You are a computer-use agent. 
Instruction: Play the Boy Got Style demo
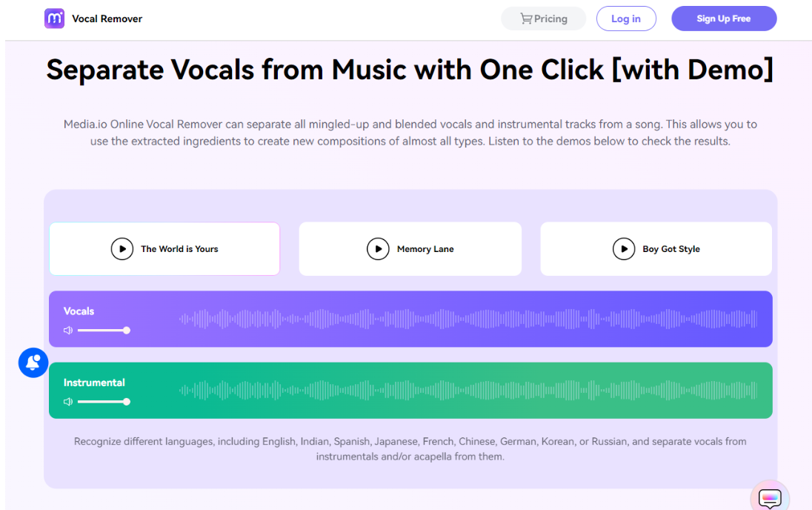point(624,249)
